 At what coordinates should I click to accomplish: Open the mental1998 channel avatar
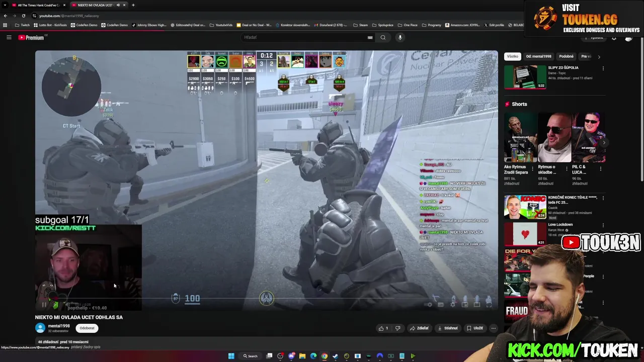pyautogui.click(x=40, y=328)
